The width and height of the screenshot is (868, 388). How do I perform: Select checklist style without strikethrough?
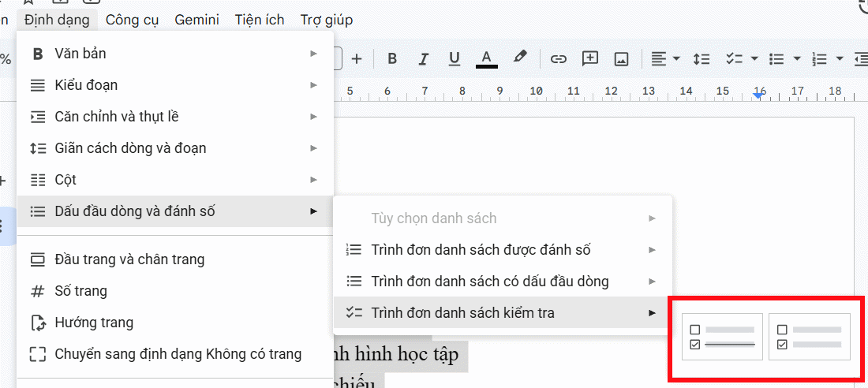tap(810, 337)
